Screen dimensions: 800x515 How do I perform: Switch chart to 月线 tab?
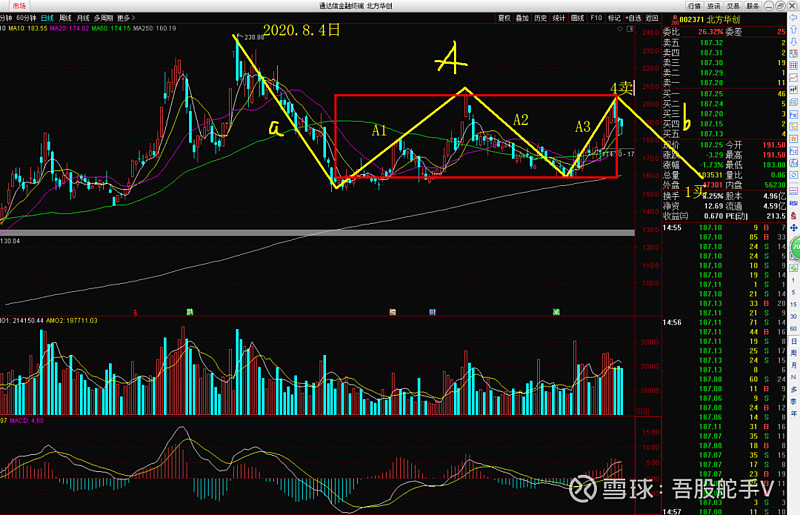tap(83, 18)
